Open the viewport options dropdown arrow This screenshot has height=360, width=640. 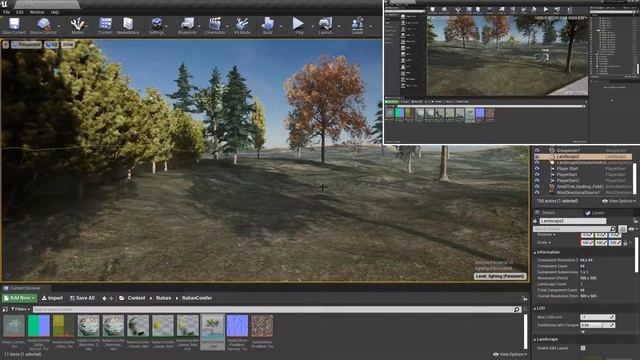pyautogui.click(x=5, y=44)
